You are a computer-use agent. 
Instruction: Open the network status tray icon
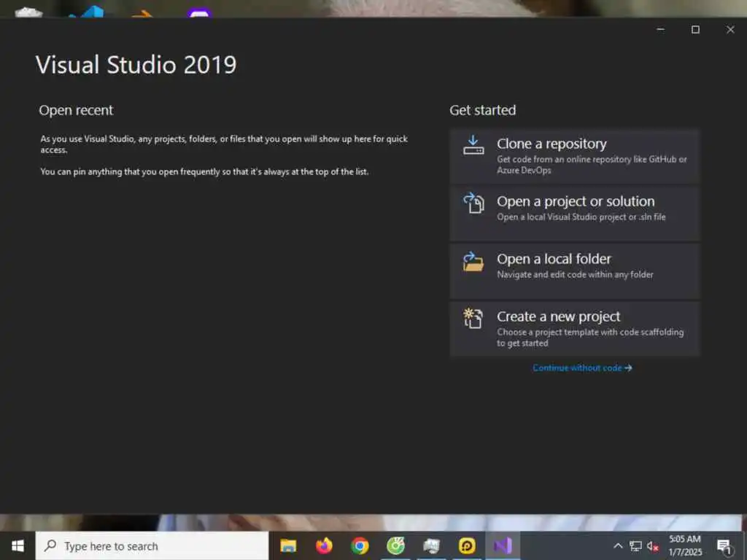(635, 546)
